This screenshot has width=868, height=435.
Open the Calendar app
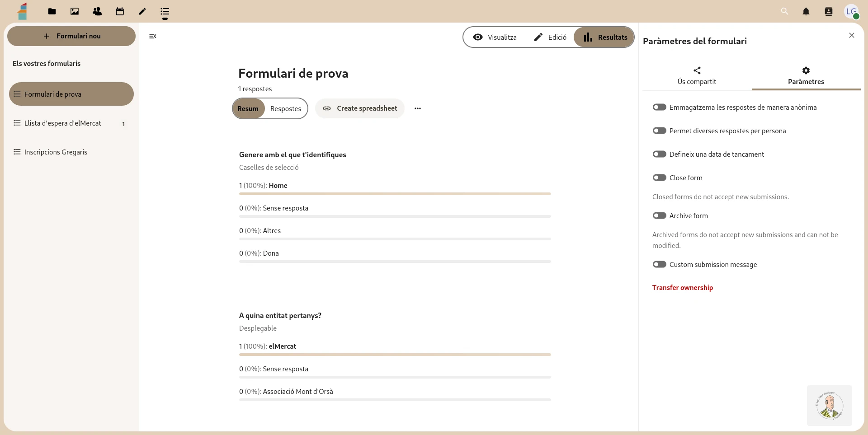[x=119, y=11]
